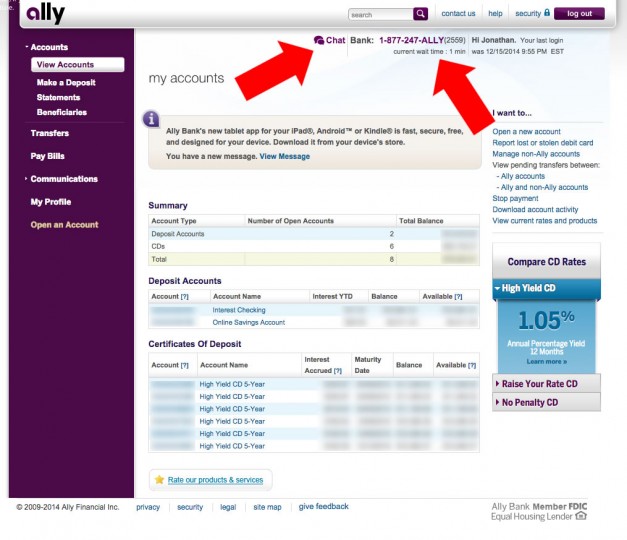
Task: Open Statements from the sidebar
Action: [58, 97]
